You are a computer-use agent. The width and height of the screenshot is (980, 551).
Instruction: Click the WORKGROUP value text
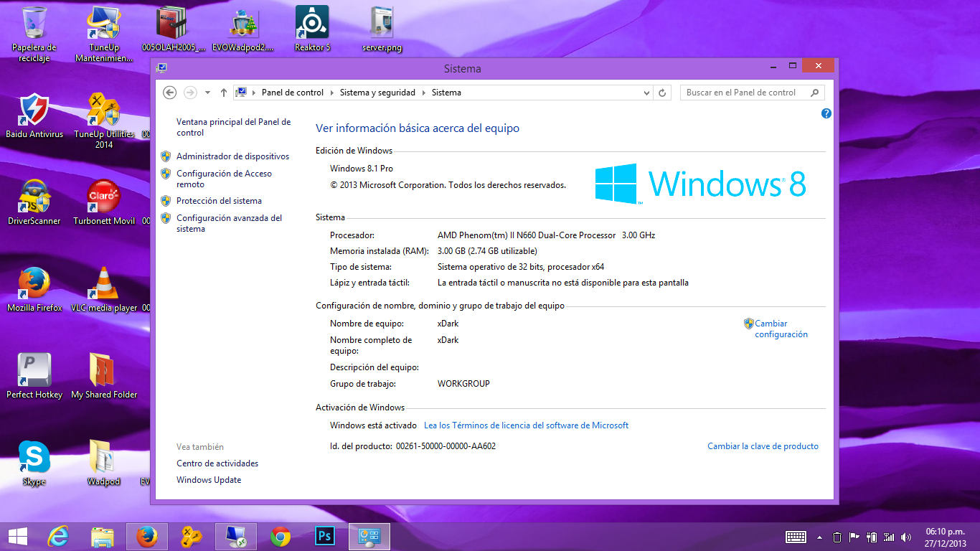[463, 384]
